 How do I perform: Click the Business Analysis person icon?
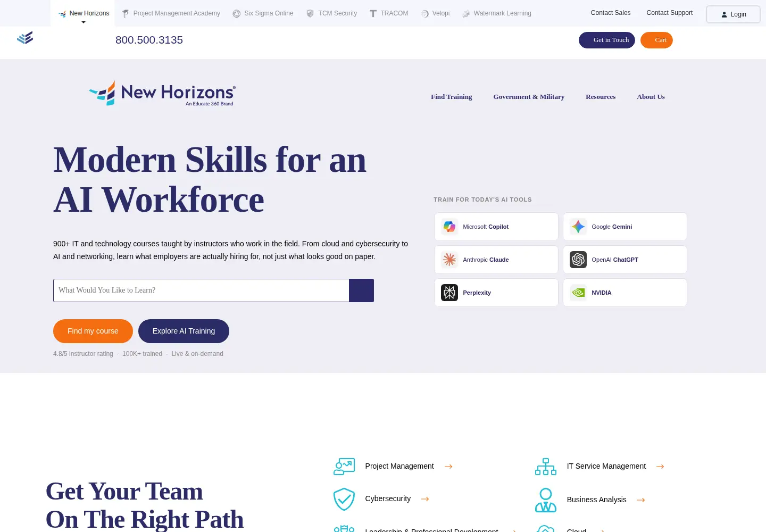coord(546,500)
